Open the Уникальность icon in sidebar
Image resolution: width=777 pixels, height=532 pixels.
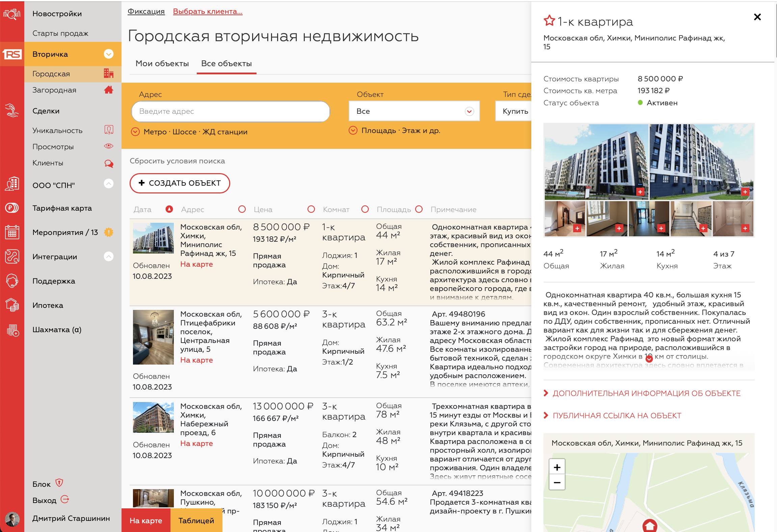pos(108,130)
